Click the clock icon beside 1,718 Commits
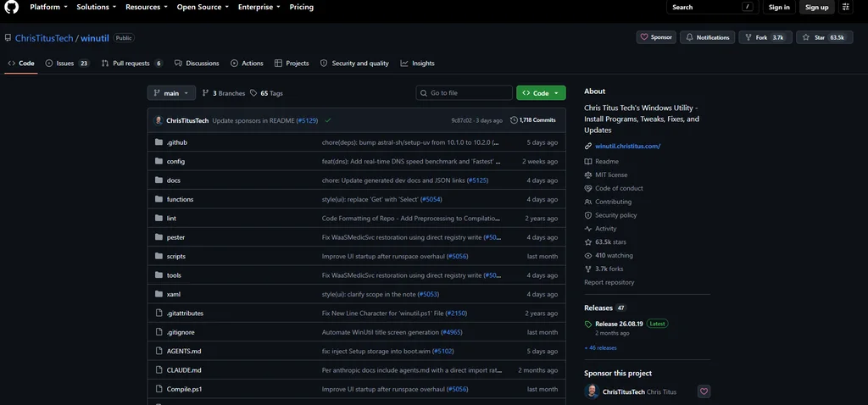This screenshot has width=868, height=405. (514, 120)
